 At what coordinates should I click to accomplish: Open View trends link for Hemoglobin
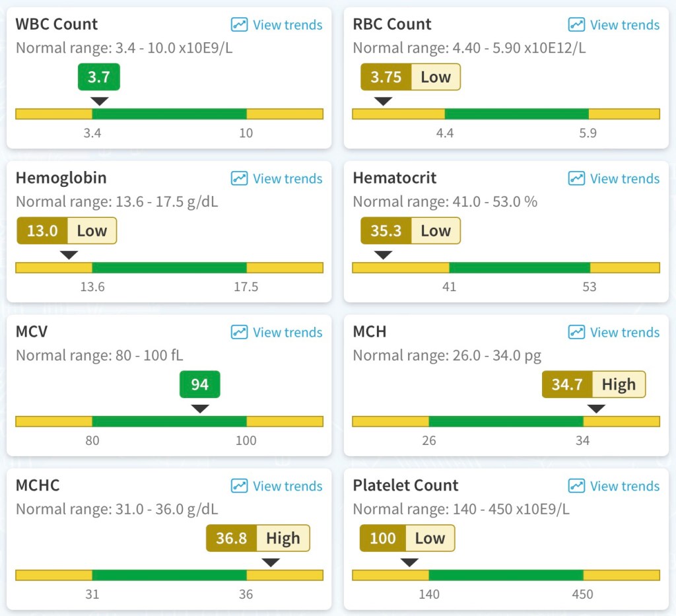[x=287, y=179]
